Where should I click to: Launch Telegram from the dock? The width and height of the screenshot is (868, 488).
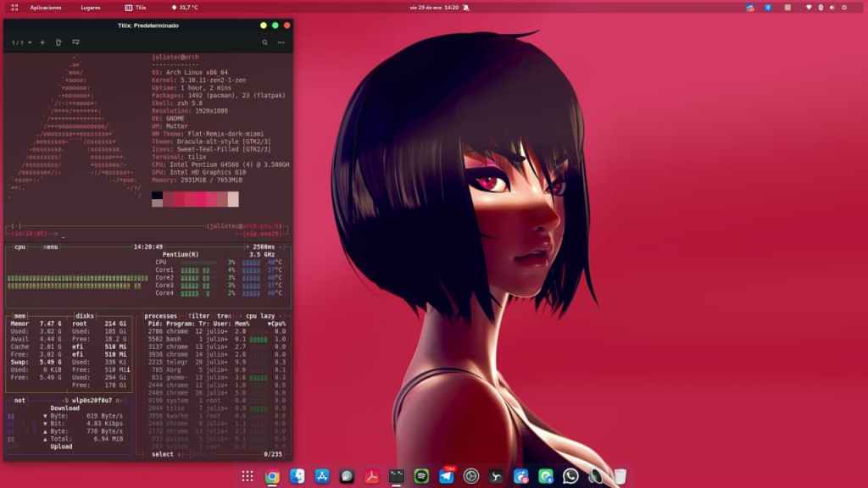coord(446,477)
